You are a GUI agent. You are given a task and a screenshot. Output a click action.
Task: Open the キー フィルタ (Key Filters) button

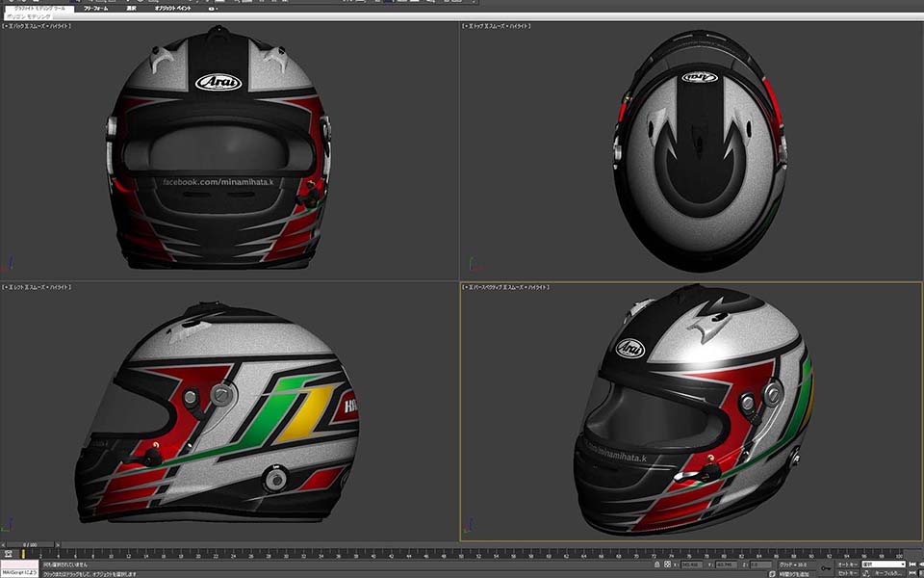(x=888, y=573)
